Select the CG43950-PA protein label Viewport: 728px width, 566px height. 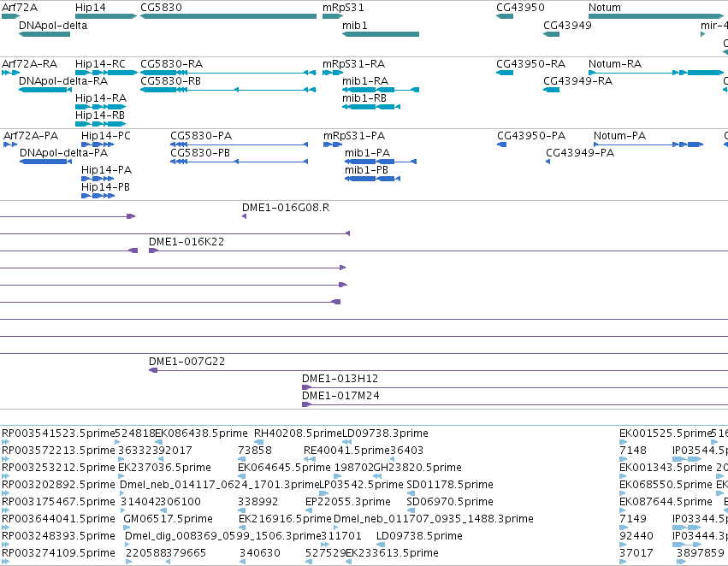(x=531, y=136)
